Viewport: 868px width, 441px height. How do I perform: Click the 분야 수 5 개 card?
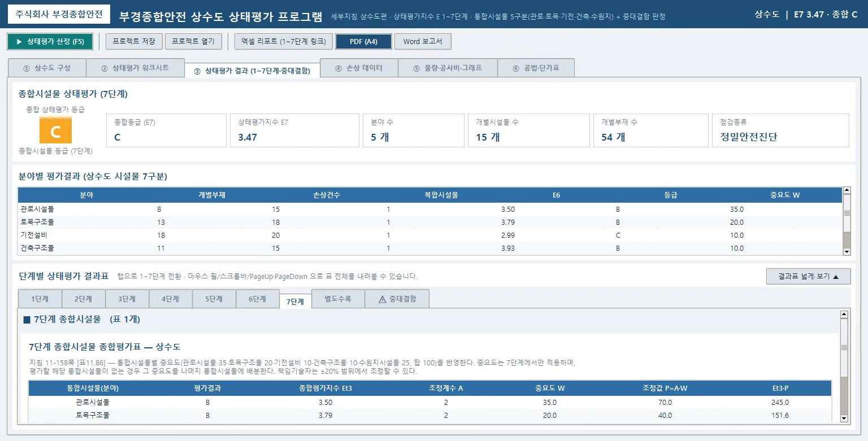pos(413,130)
